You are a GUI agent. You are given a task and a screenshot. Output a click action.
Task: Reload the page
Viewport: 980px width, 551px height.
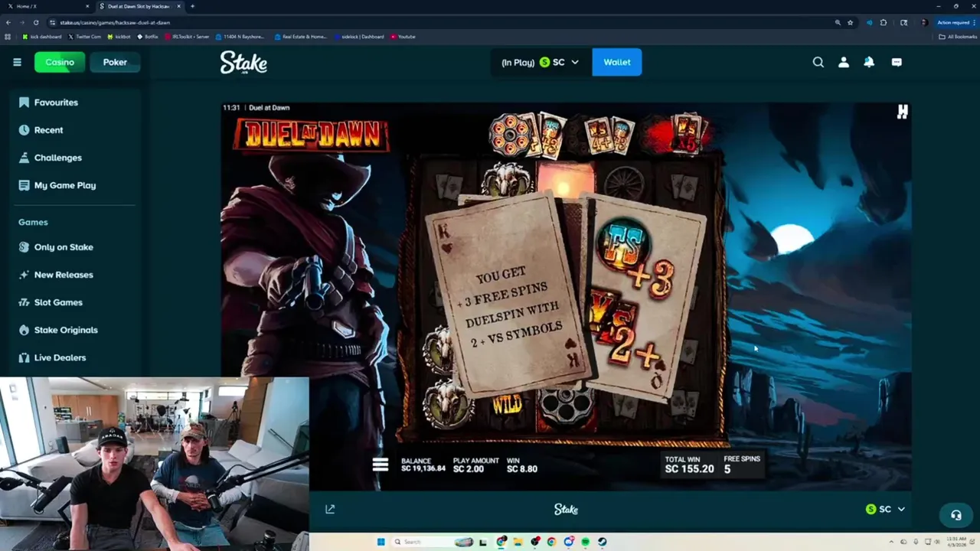(x=36, y=22)
